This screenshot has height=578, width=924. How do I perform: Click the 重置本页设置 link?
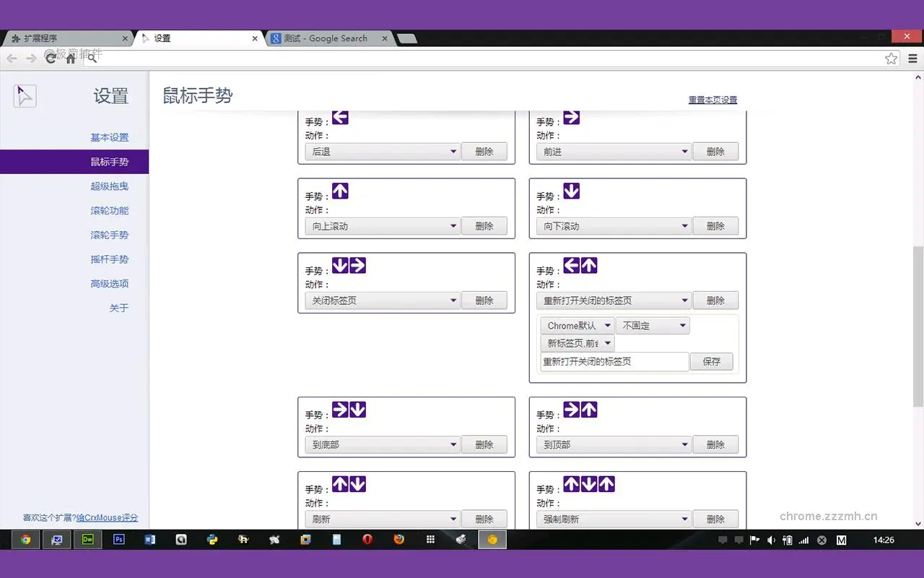[712, 100]
